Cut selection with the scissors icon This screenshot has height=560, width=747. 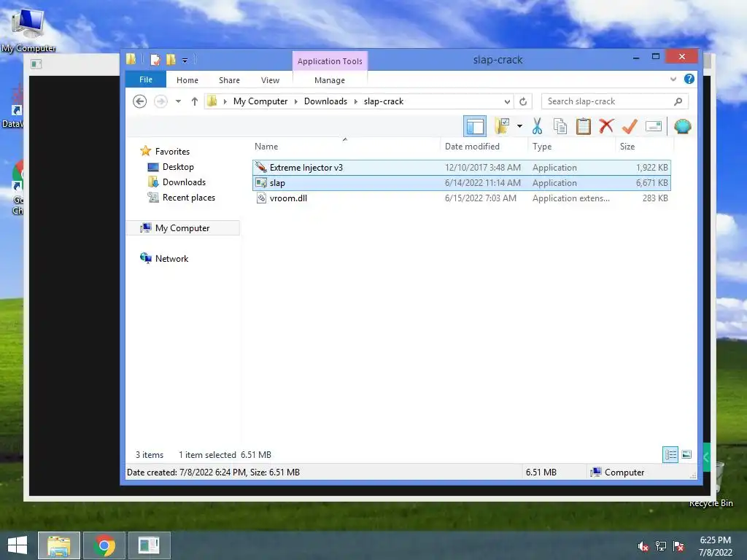tap(537, 127)
